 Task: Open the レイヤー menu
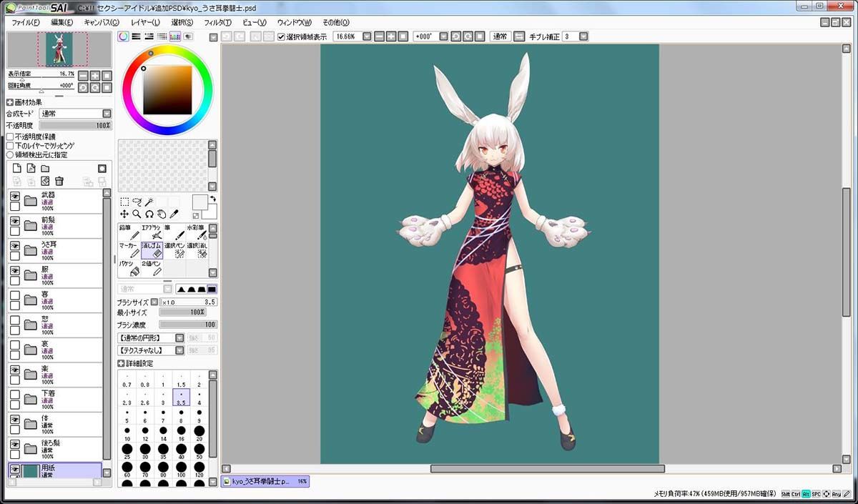(145, 22)
